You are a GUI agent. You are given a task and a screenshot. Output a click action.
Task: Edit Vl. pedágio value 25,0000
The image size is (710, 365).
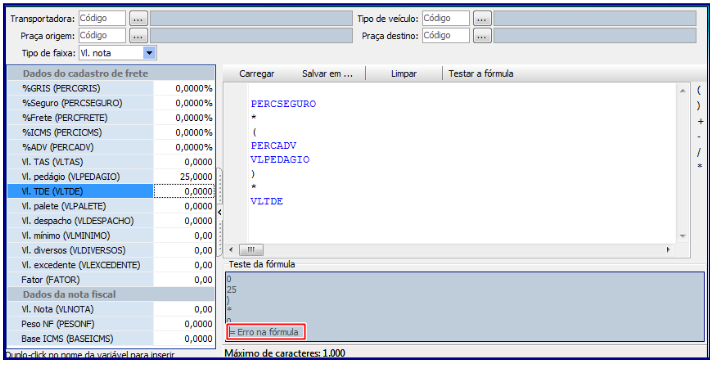(x=184, y=177)
